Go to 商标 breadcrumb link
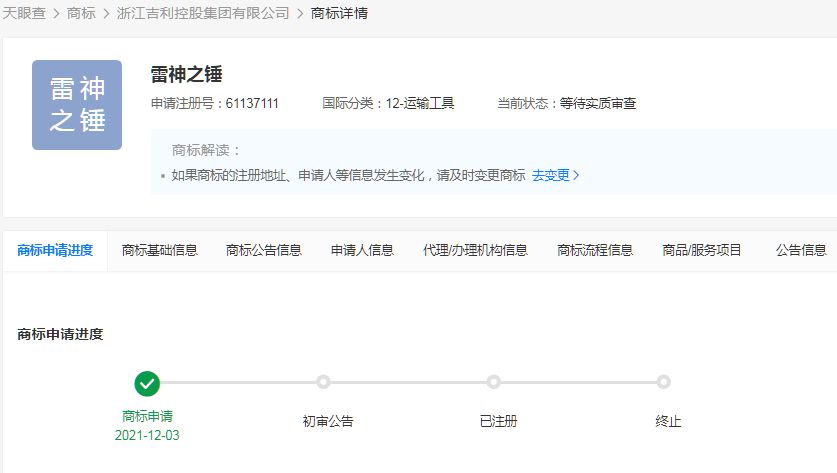Screen dimensions: 837x473 pos(81,13)
